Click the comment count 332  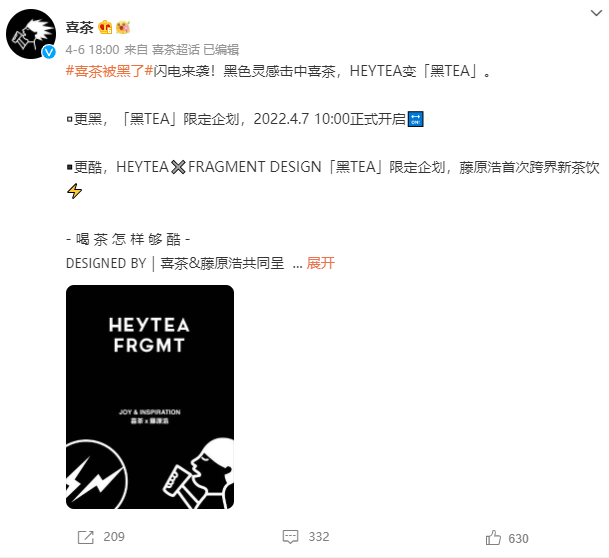(x=319, y=537)
